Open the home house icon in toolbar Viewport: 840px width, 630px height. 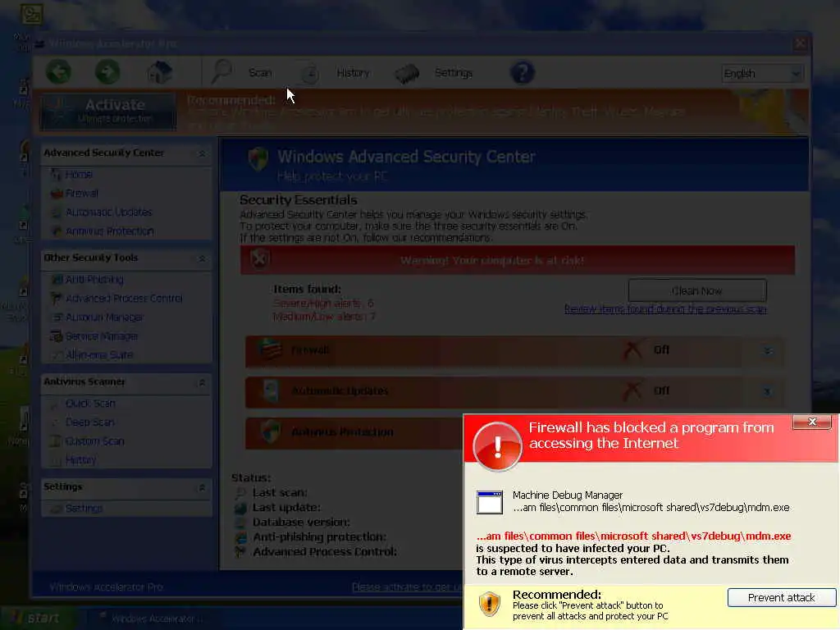coord(160,72)
